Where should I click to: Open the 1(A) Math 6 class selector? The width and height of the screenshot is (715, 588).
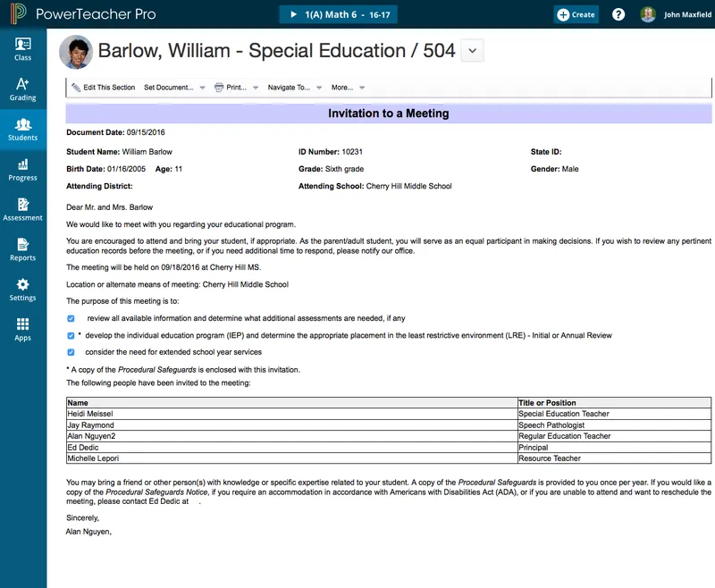(x=339, y=14)
